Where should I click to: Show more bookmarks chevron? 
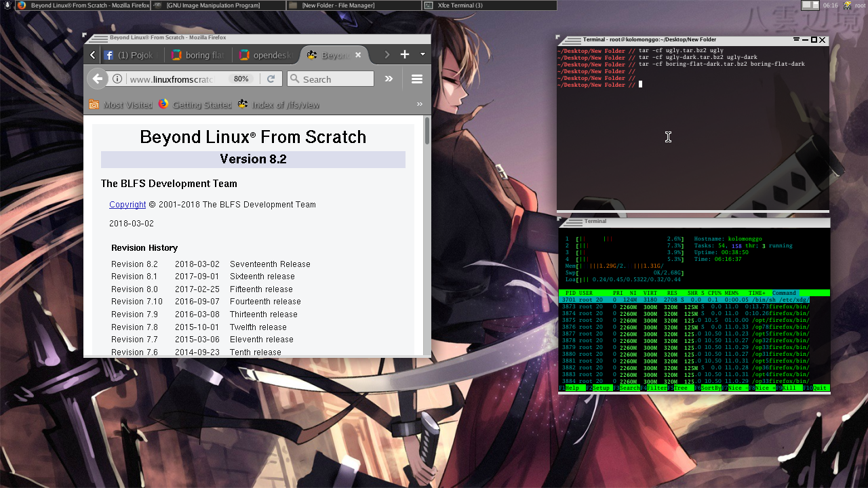[420, 104]
